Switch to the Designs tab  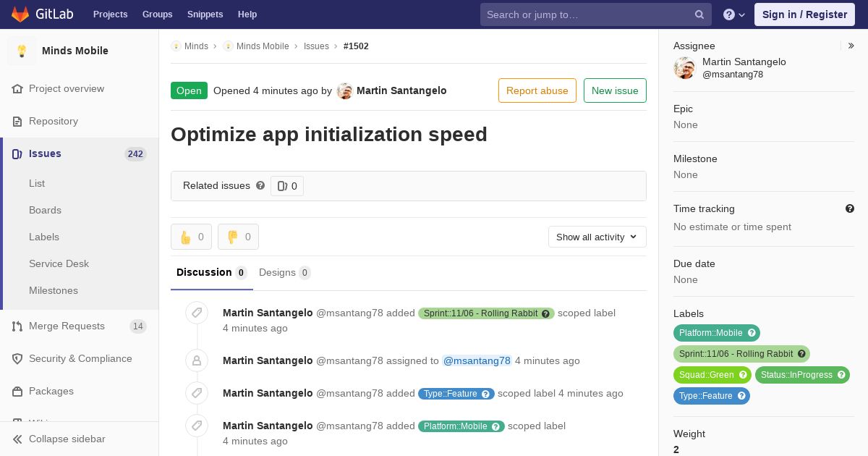click(285, 272)
